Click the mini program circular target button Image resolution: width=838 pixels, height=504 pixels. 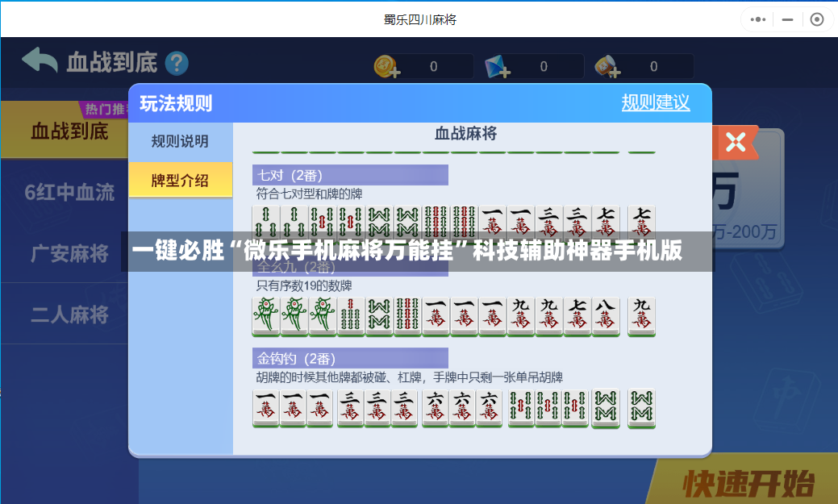(816, 20)
